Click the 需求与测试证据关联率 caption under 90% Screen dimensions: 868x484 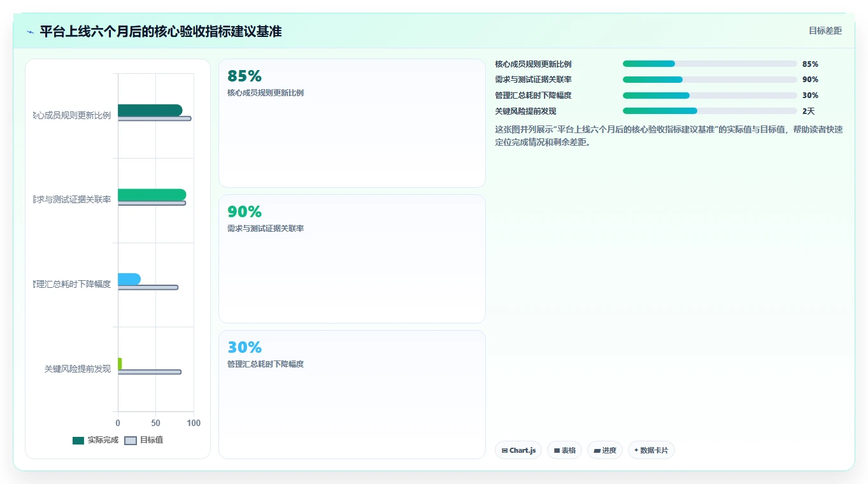point(266,228)
